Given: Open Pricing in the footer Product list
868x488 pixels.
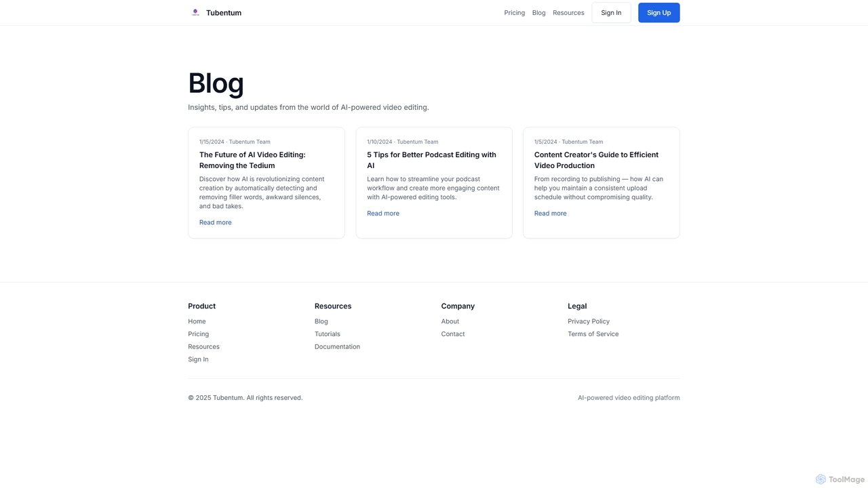Looking at the screenshot, I should 199,334.
